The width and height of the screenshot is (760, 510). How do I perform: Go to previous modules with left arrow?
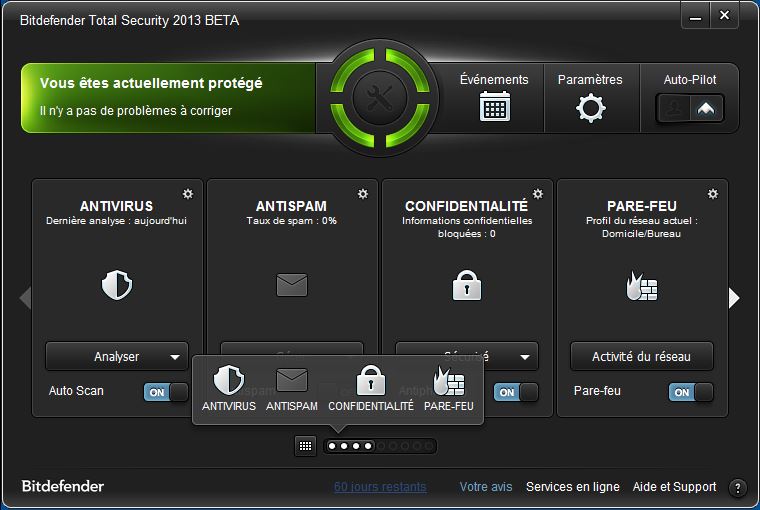click(25, 298)
